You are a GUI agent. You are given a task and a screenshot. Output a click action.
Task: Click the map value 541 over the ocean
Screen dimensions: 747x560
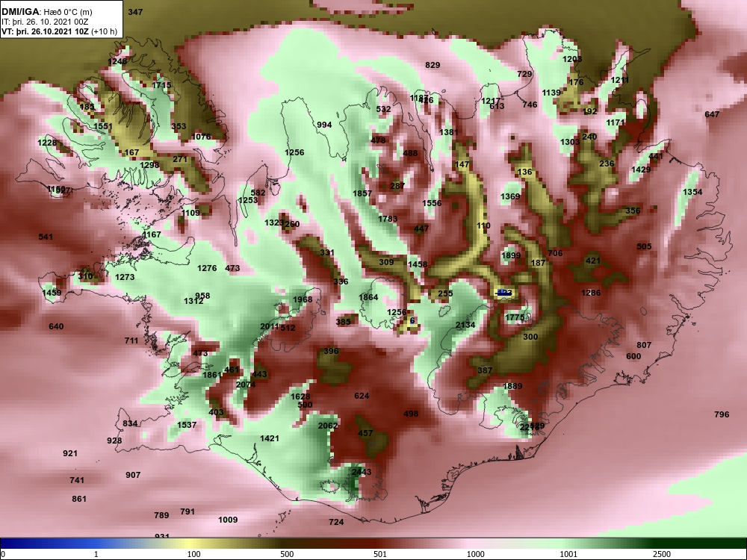point(46,237)
